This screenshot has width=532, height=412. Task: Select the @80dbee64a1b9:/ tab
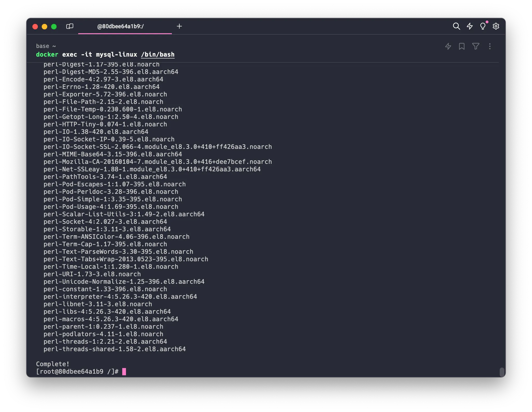tap(120, 26)
